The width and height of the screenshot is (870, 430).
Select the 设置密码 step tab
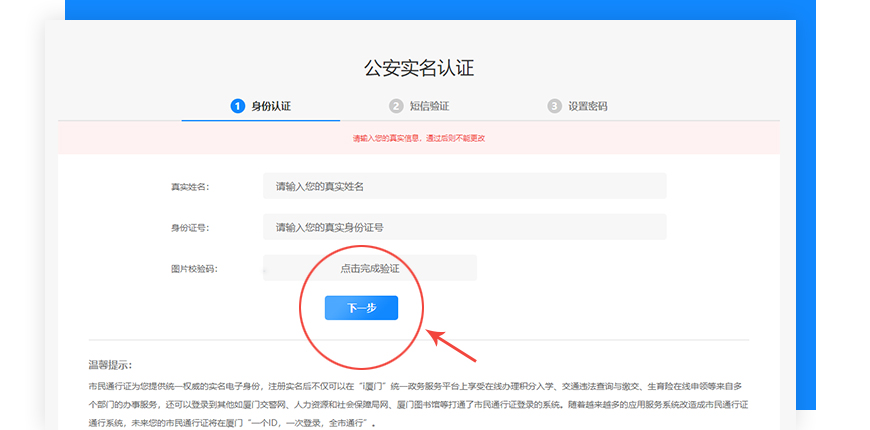(x=587, y=106)
